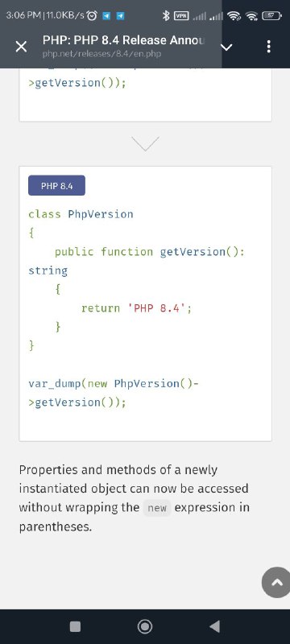Tap the alarm clock status icon

pyautogui.click(x=93, y=16)
